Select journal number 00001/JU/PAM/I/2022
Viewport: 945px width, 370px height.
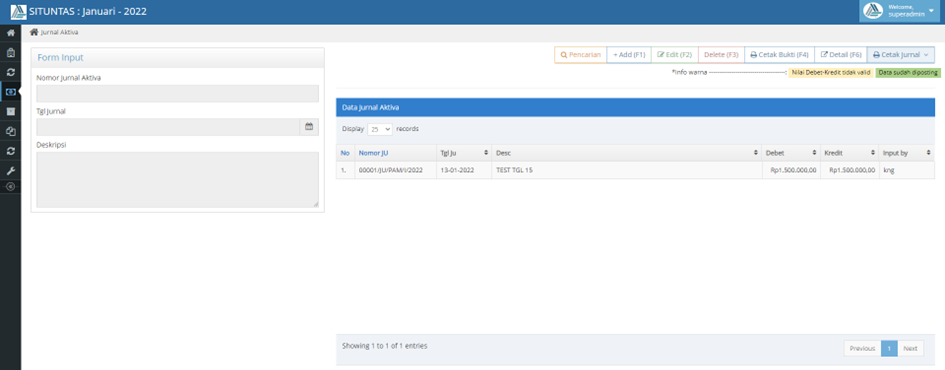tap(391, 171)
